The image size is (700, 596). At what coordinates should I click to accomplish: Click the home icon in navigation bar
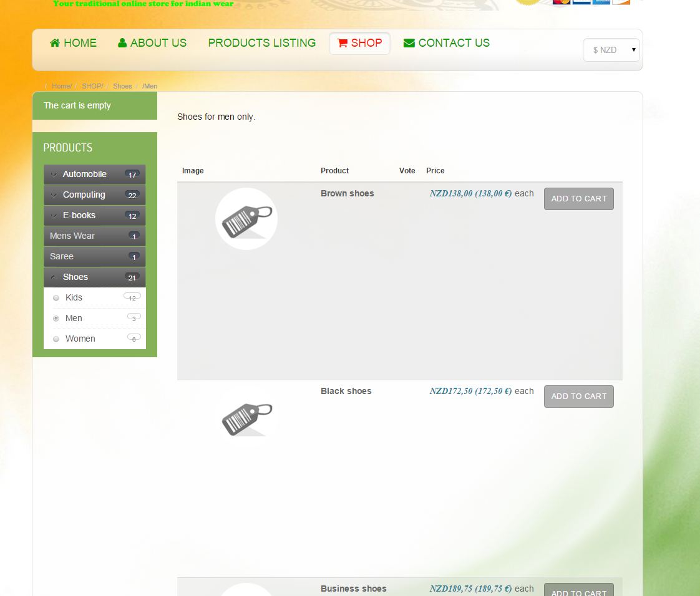[x=55, y=43]
